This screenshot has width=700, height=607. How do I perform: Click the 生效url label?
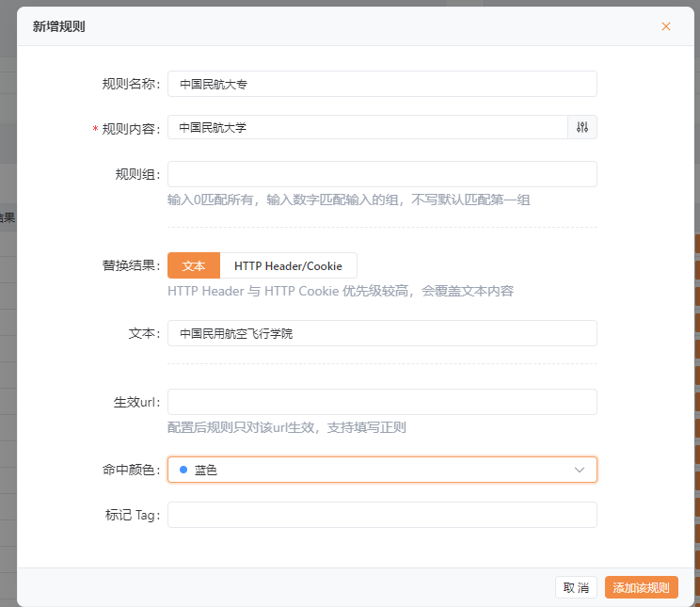click(136, 402)
